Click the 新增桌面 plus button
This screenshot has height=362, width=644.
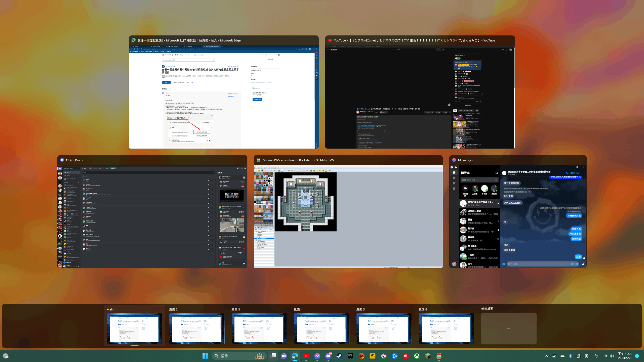tap(509, 329)
